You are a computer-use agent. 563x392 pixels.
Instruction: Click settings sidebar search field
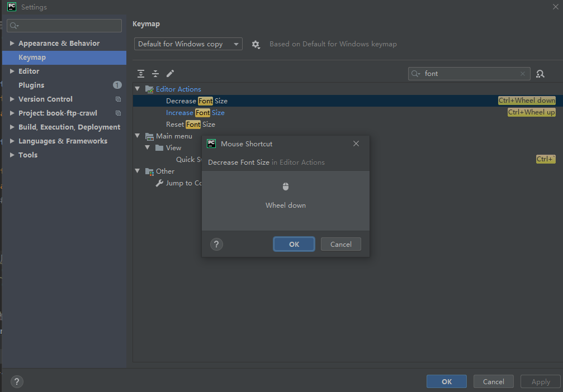(x=64, y=26)
